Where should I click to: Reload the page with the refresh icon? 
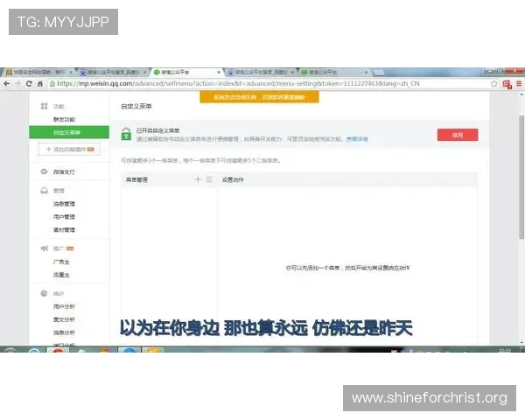(x=29, y=84)
